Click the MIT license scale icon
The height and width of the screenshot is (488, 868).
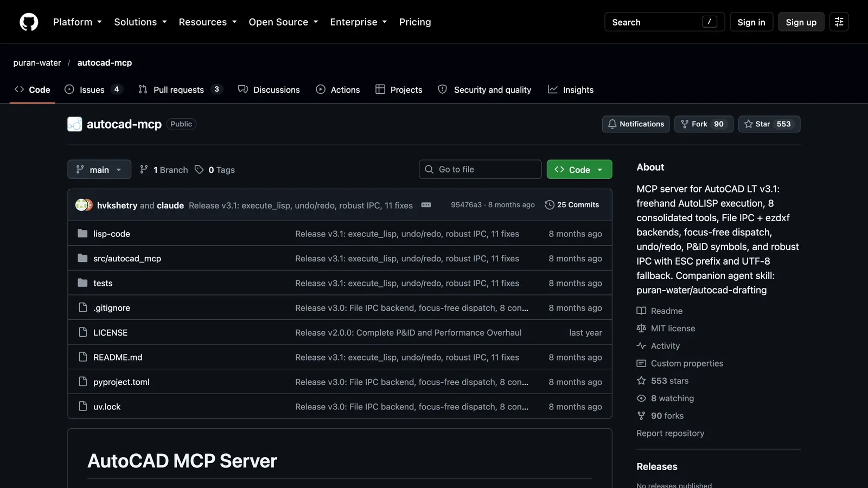pos(641,328)
